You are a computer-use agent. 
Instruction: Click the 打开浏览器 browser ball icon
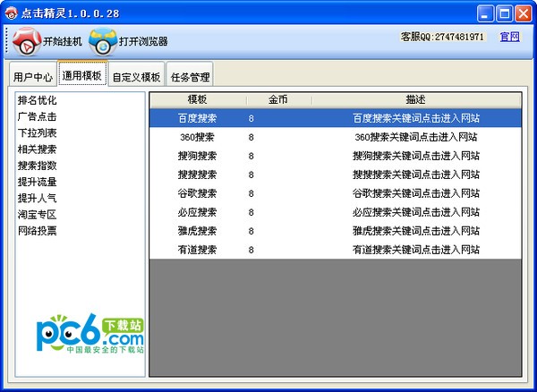pos(103,41)
